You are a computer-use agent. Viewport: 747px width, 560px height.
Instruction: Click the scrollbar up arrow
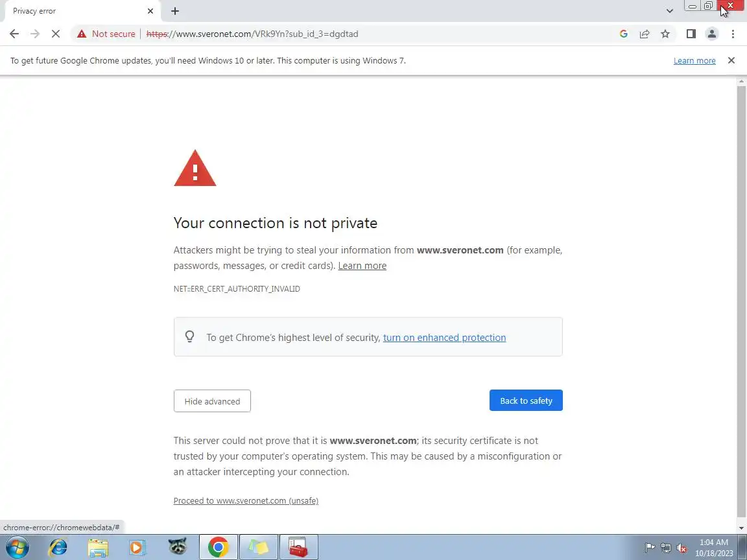click(x=741, y=82)
